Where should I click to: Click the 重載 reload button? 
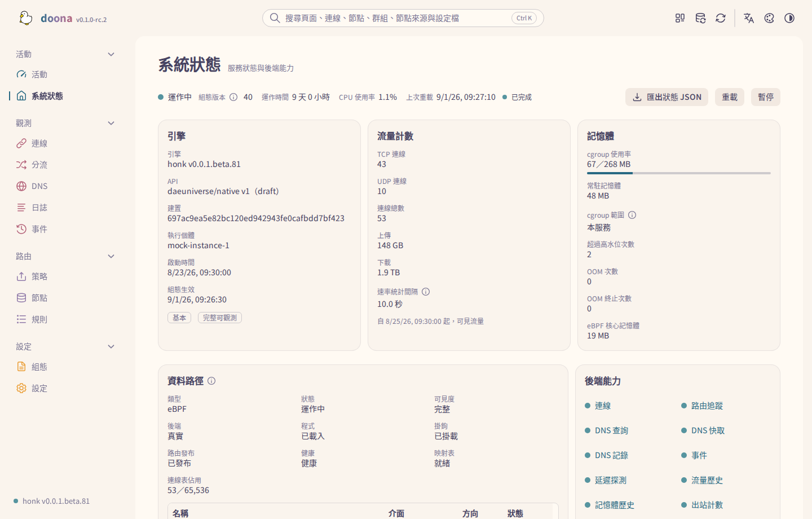[730, 97]
